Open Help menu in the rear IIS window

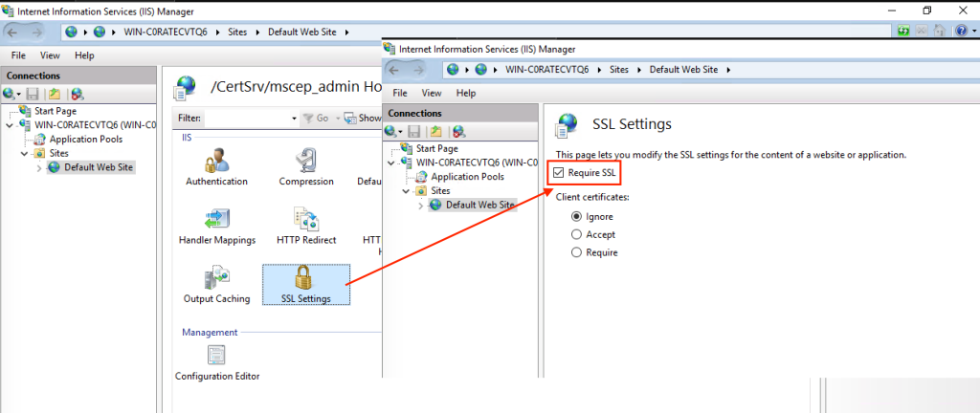(84, 55)
